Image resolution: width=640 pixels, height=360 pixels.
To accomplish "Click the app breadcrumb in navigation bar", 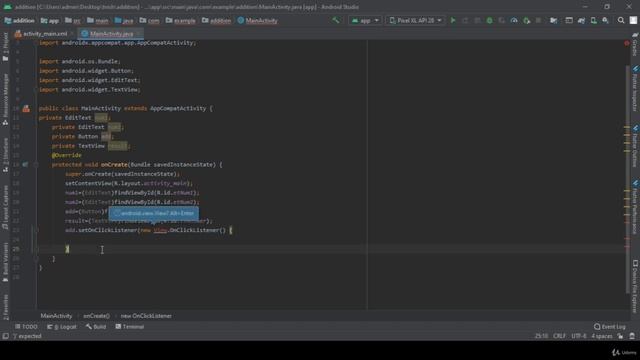I will pyautogui.click(x=50, y=20).
